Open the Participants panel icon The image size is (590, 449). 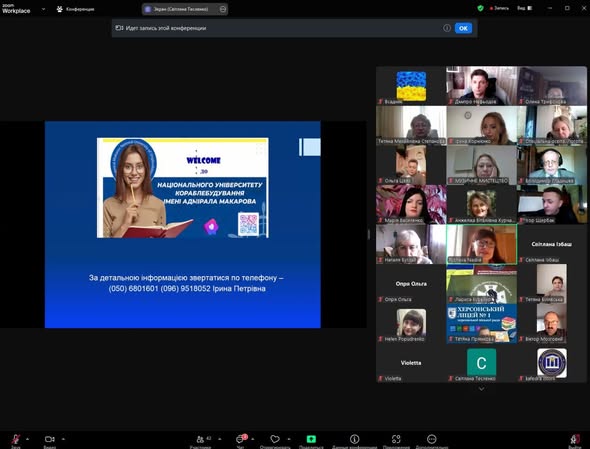coord(200,439)
